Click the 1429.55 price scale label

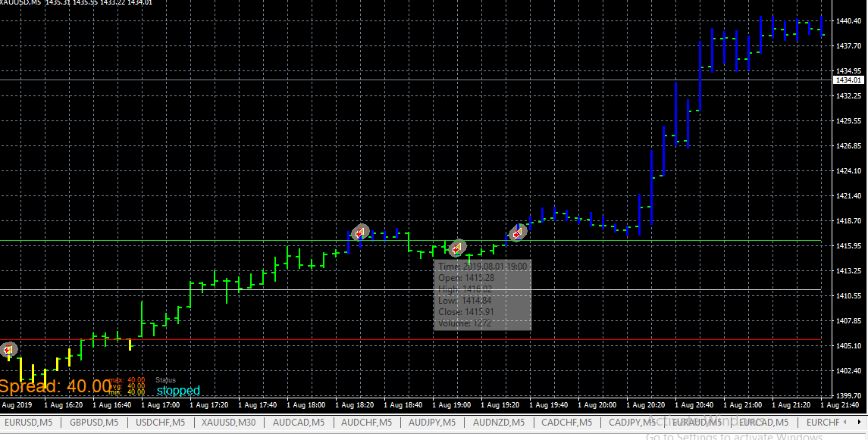pyautogui.click(x=849, y=120)
